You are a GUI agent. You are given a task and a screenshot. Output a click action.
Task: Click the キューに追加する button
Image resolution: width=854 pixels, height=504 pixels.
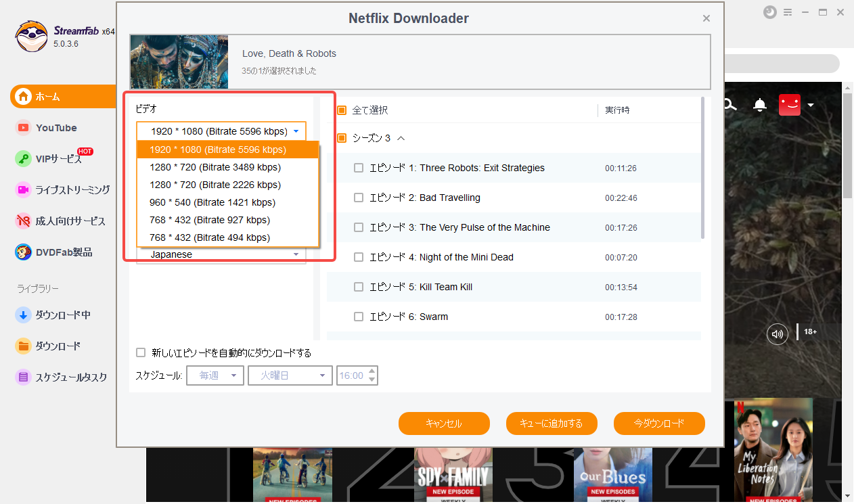[x=552, y=423]
